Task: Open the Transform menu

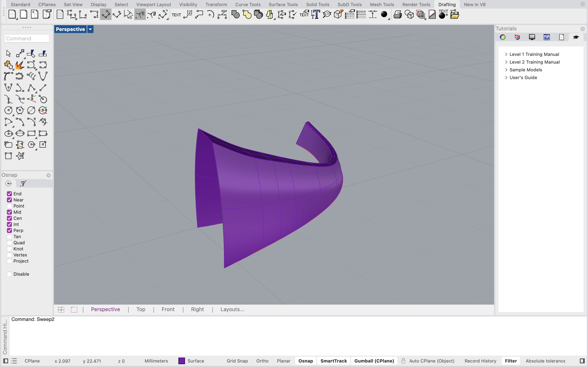Action: [x=216, y=4]
